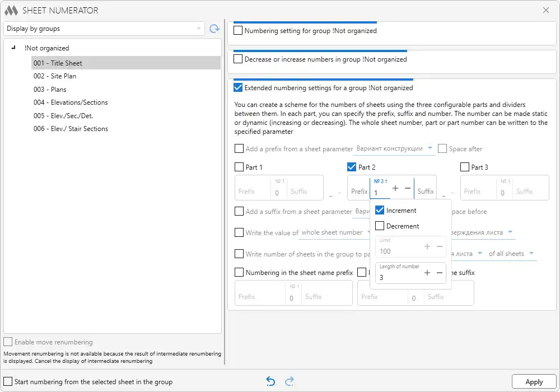
Task: Enable Start numbering from the selected sheet
Action: point(8,381)
